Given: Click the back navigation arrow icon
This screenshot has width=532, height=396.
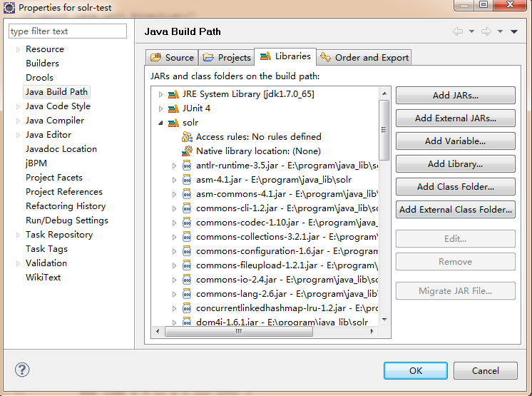Looking at the screenshot, I should [458, 31].
